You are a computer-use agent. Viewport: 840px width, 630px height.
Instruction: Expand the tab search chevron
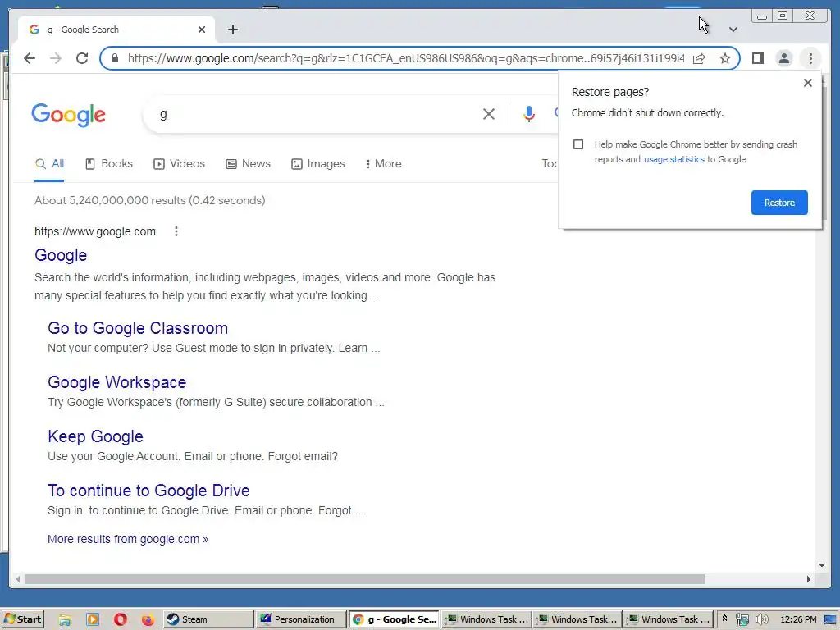733,30
